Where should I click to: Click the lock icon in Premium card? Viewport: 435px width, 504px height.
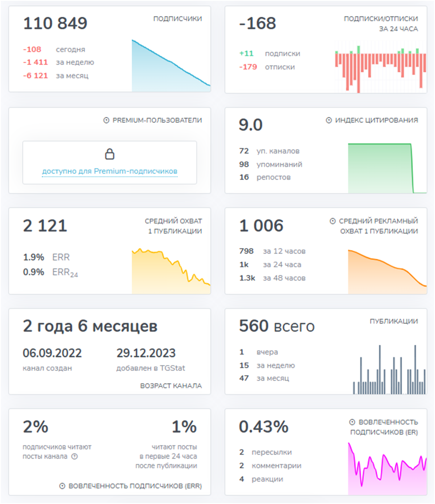109,154
